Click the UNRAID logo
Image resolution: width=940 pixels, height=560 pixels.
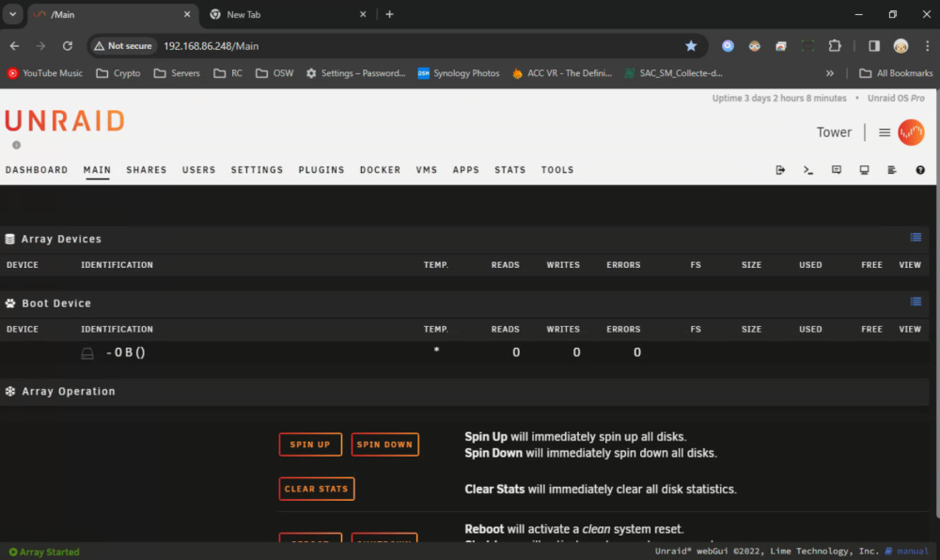(65, 121)
